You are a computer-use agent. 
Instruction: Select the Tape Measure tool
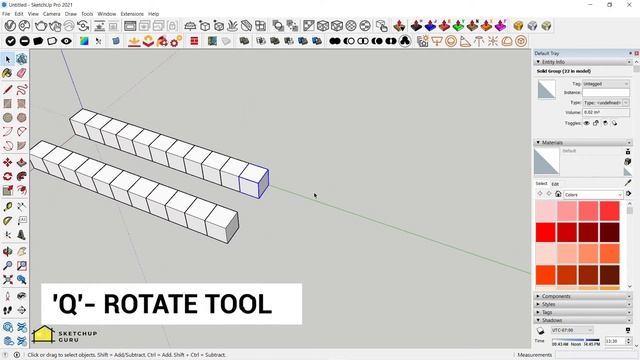(7, 207)
